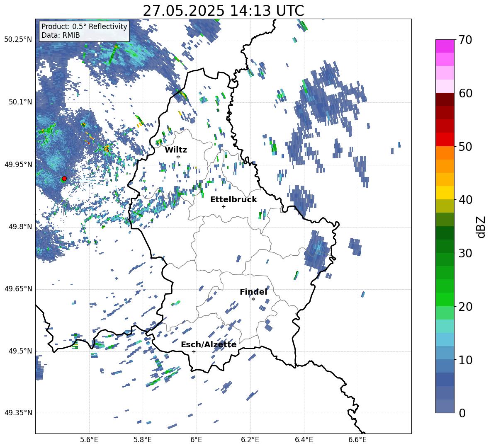Click the 70 value on the colorbar
491x448 pixels.
[x=465, y=40]
